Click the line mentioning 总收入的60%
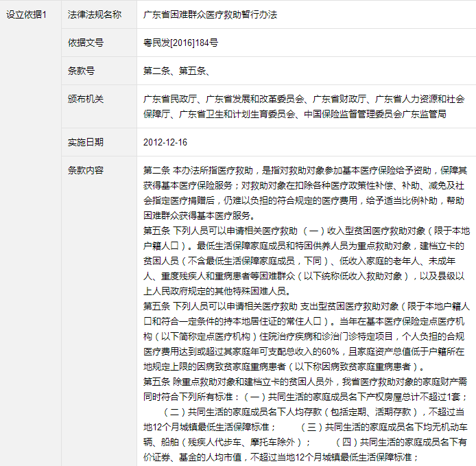 point(304,351)
